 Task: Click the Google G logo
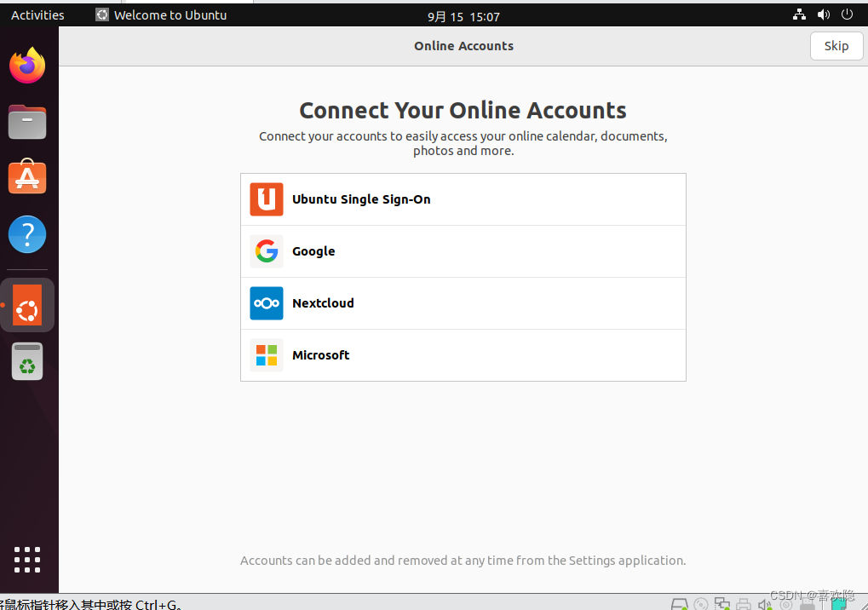[267, 251]
